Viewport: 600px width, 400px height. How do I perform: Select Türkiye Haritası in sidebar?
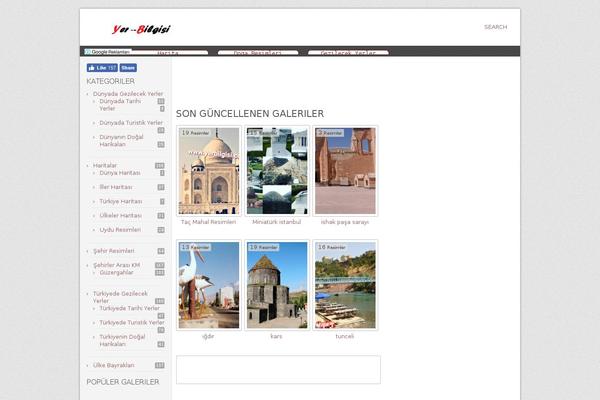(x=121, y=201)
